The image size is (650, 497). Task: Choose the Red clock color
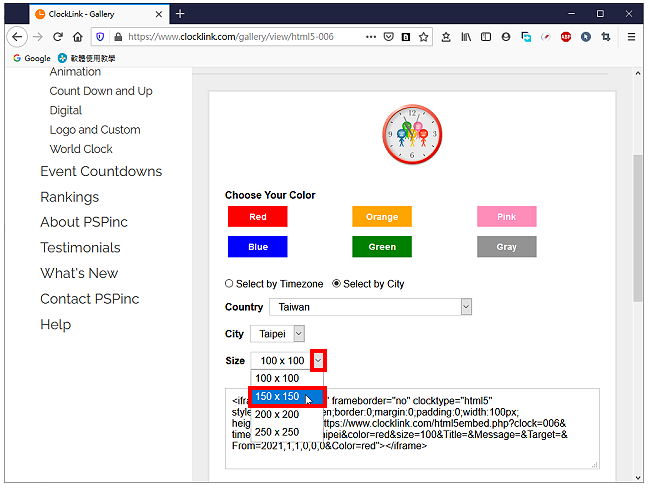pyautogui.click(x=257, y=217)
